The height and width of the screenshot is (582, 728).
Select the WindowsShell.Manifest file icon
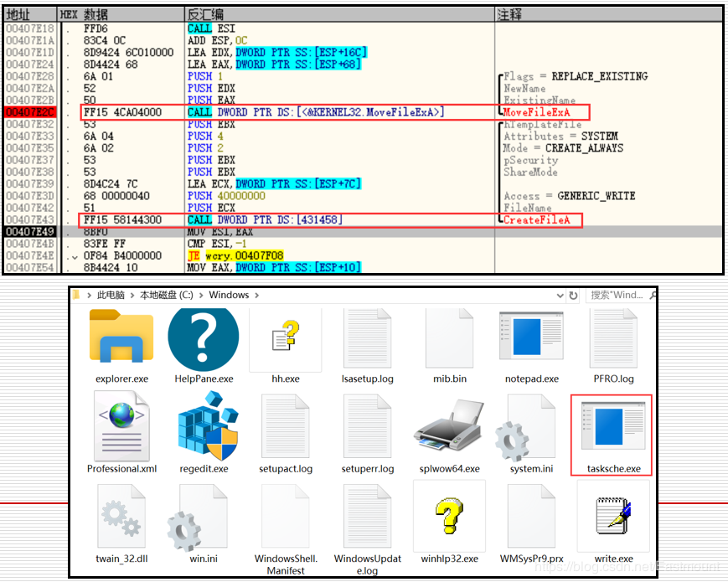point(285,515)
